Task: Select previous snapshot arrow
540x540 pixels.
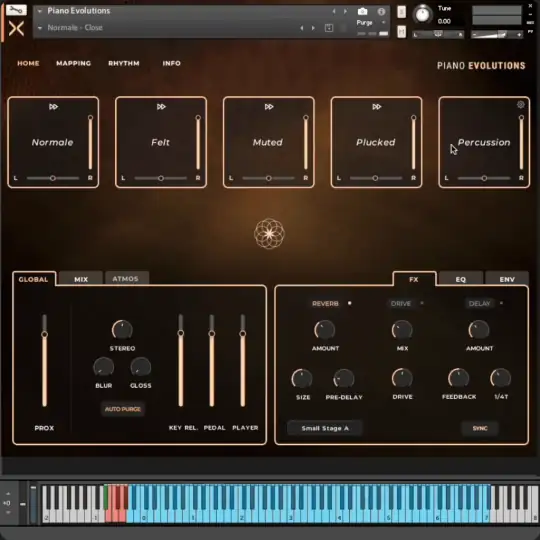Action: pos(302,28)
